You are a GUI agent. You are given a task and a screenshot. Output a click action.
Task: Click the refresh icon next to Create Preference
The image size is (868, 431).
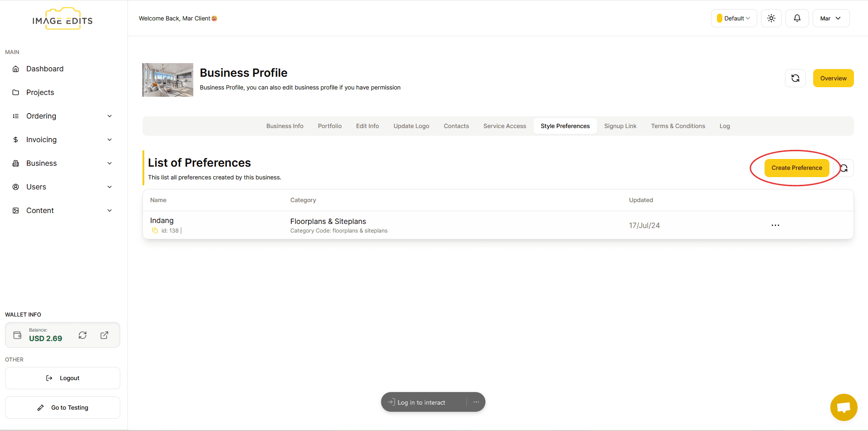pyautogui.click(x=844, y=168)
